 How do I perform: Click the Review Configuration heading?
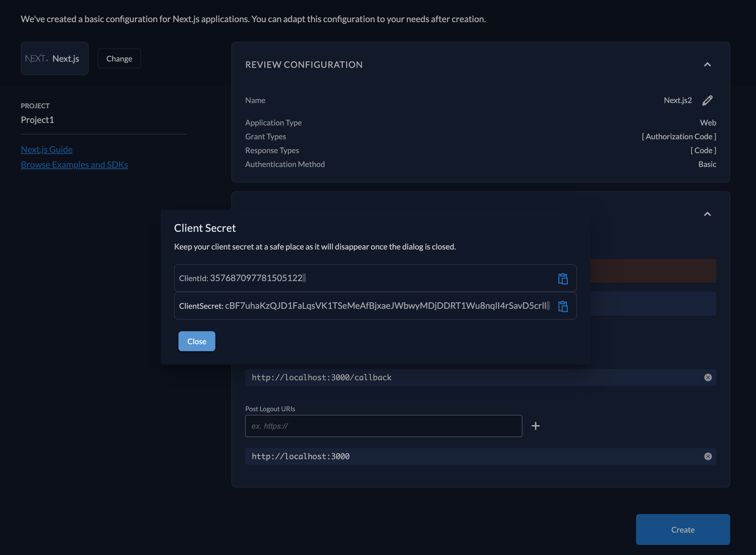pos(303,65)
